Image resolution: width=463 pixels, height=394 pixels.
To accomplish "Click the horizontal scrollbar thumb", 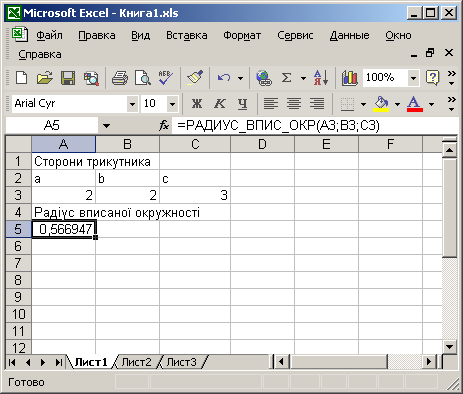I will tap(339, 362).
